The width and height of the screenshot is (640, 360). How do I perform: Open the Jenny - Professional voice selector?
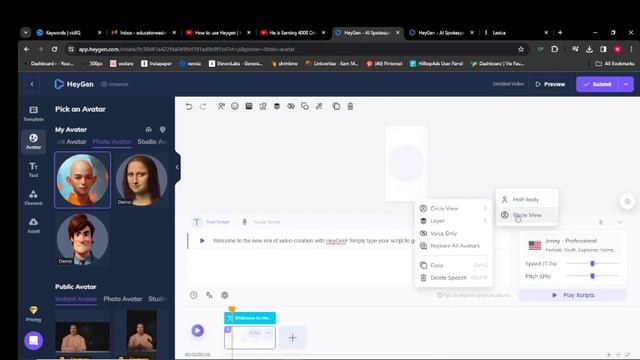574,245
